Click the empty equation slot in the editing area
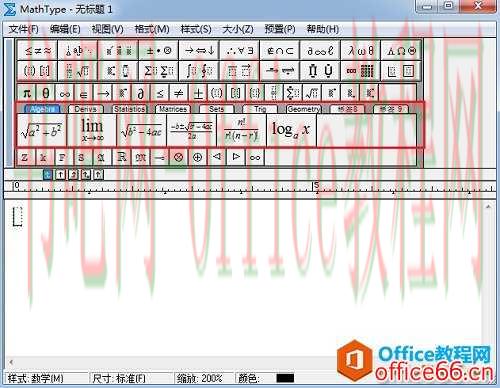Image resolution: width=500 pixels, height=388 pixels. (17, 217)
